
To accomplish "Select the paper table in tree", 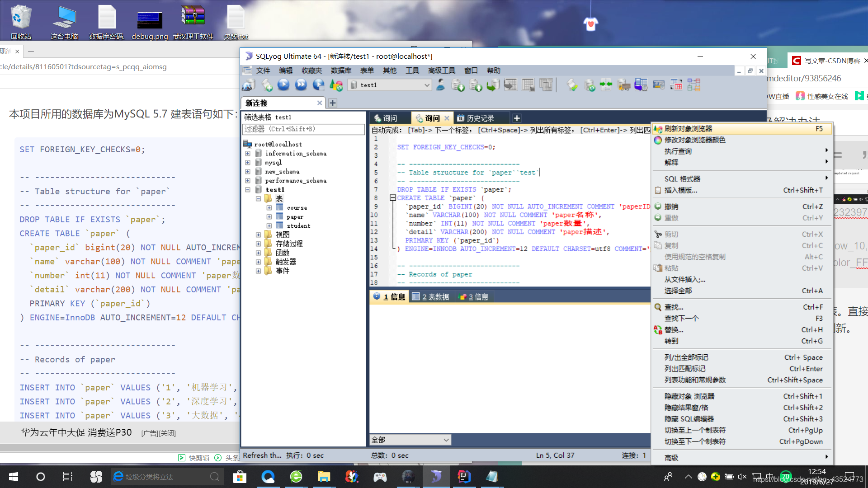I will point(295,217).
